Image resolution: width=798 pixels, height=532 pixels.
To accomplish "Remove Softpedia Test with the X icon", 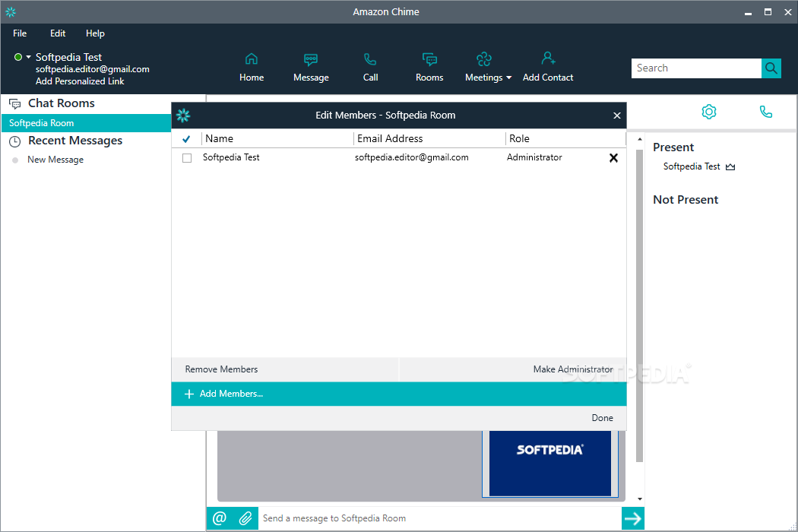I will click(x=614, y=158).
